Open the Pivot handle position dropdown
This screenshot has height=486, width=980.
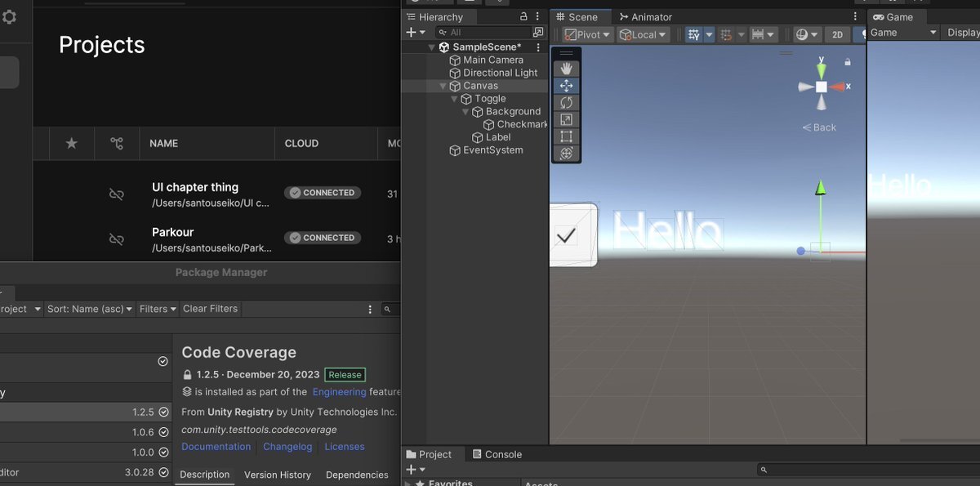coord(587,34)
